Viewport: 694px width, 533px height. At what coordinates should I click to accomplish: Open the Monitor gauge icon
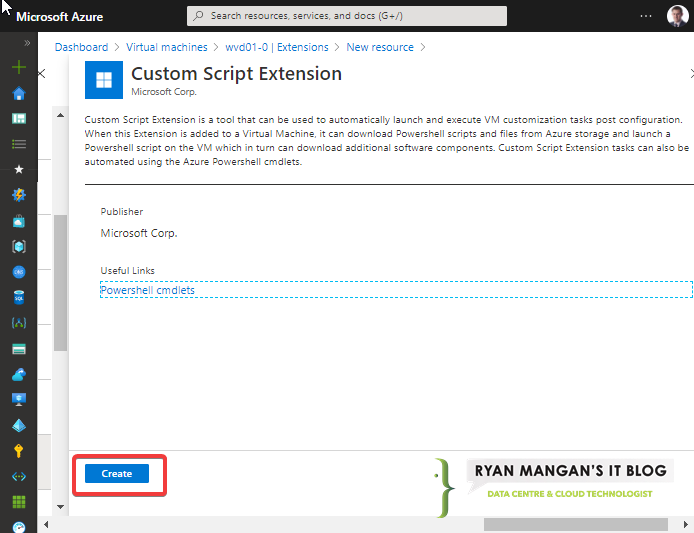tap(19, 527)
